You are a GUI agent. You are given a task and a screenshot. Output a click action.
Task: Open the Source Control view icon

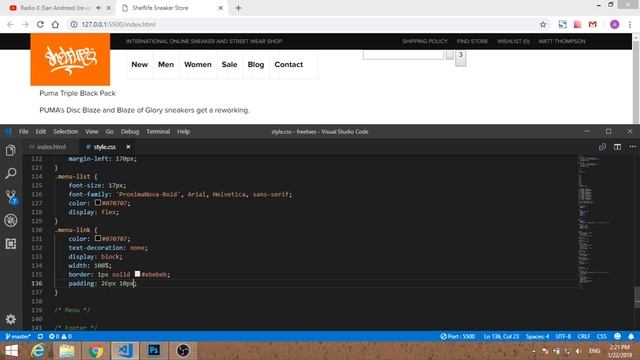(x=11, y=197)
